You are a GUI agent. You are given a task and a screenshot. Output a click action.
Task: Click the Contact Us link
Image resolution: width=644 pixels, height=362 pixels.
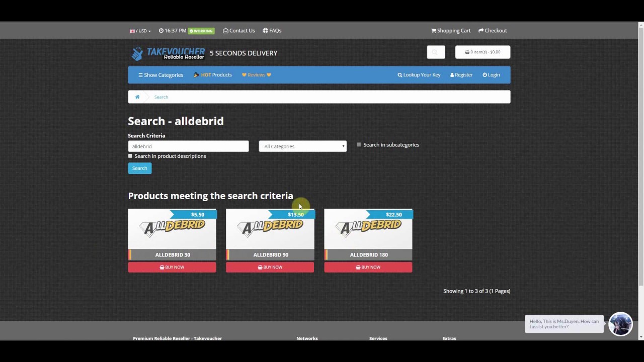239,31
